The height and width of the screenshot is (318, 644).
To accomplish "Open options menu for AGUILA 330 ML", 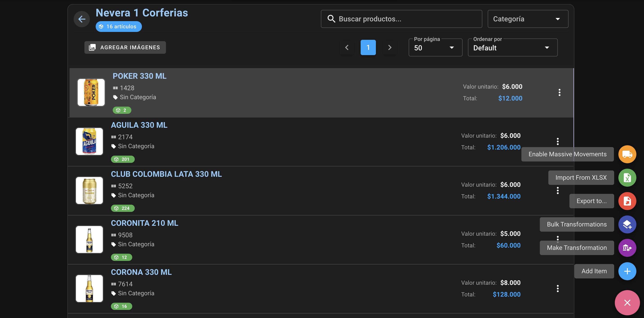I will (x=558, y=141).
